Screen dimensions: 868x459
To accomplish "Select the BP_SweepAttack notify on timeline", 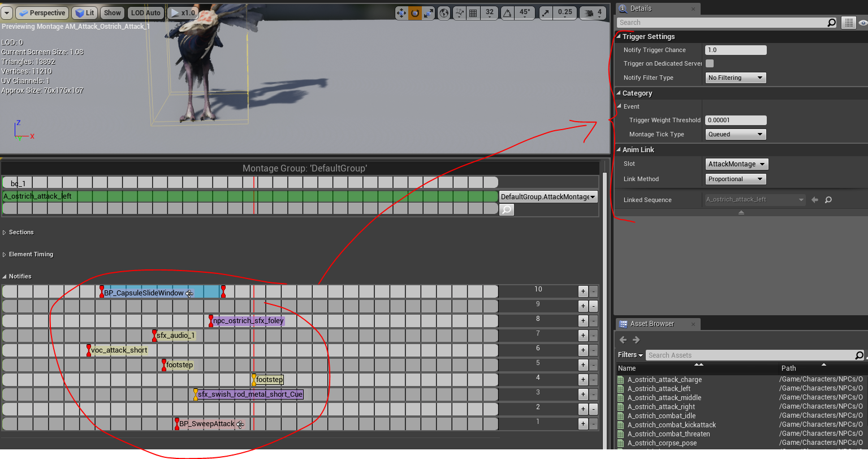I will (x=206, y=424).
